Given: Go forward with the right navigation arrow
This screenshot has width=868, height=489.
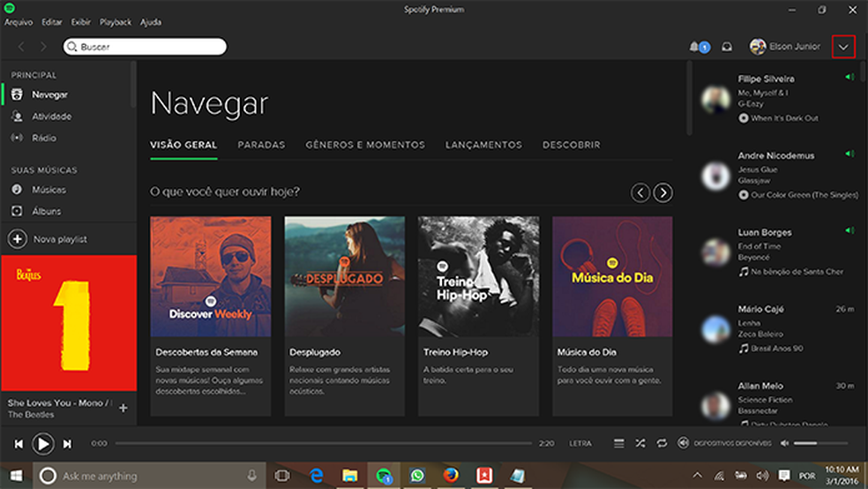Looking at the screenshot, I should click(43, 47).
